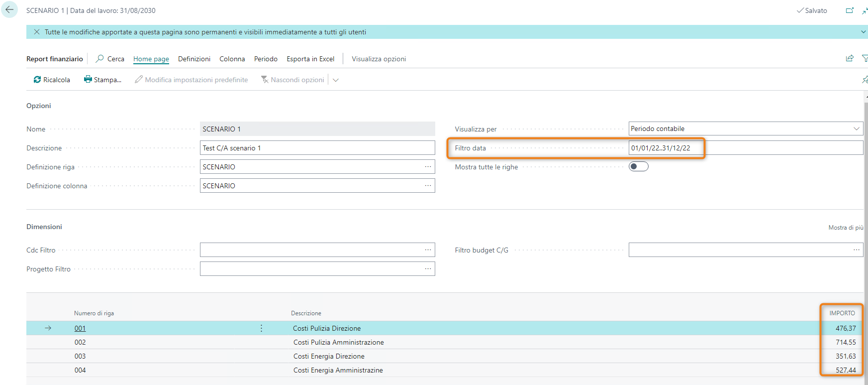Click the back arrow icon
This screenshot has width=868, height=385.
tap(9, 10)
